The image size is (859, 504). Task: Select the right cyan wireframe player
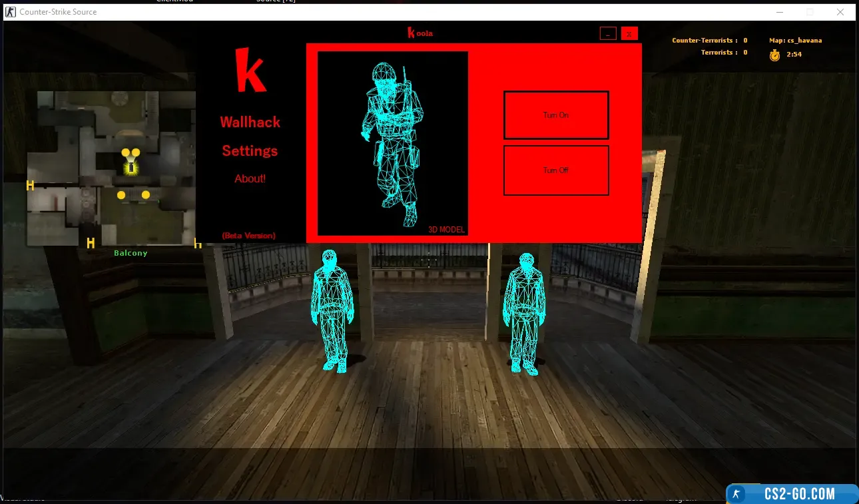tap(524, 312)
